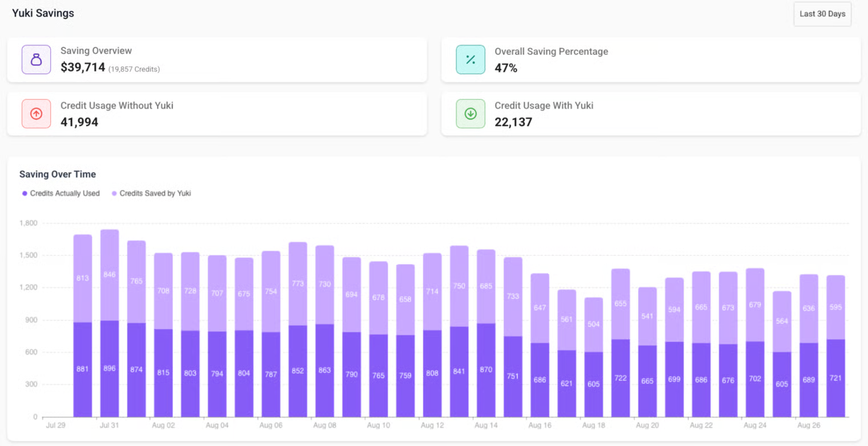
Task: Click the bar segment labeled 896 credits used
Action: 110,368
